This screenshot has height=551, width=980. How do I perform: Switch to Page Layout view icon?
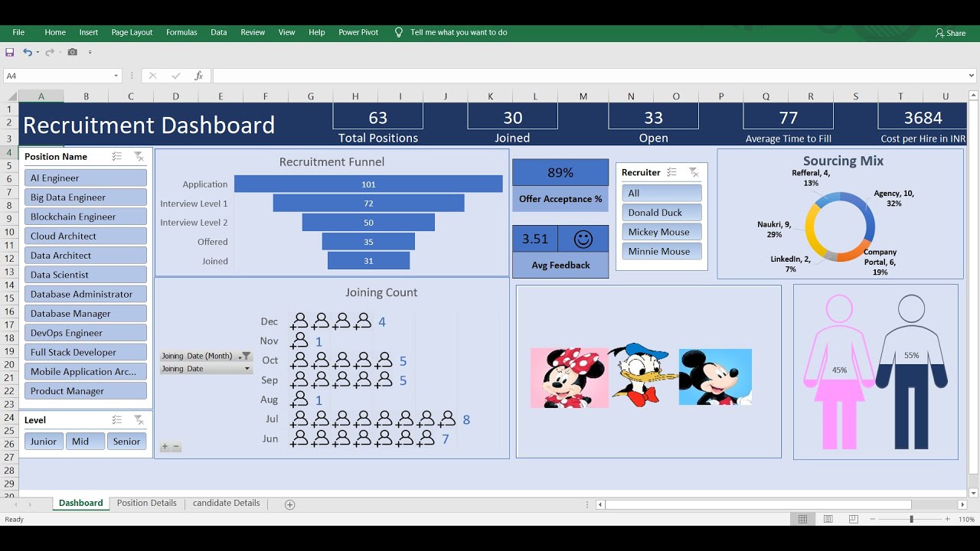click(828, 519)
